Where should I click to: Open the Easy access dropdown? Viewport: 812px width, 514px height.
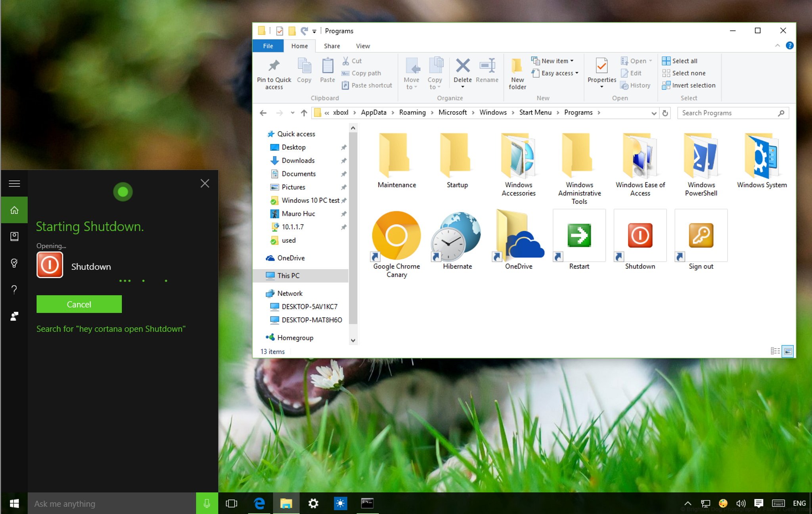pyautogui.click(x=555, y=73)
